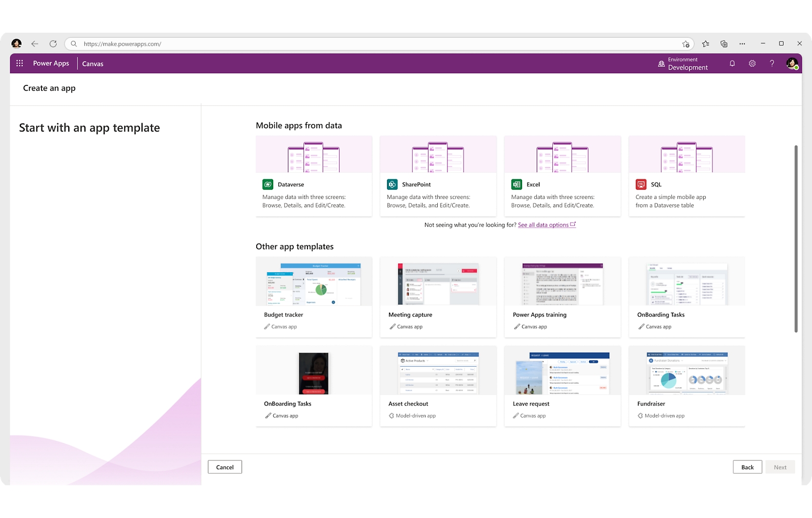Viewport: 812px width, 518px height.
Task: Click the Power Apps header title
Action: pyautogui.click(x=51, y=63)
